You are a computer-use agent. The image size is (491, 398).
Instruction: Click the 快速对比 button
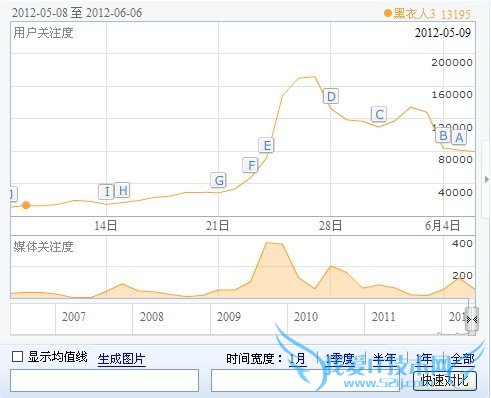pos(445,381)
